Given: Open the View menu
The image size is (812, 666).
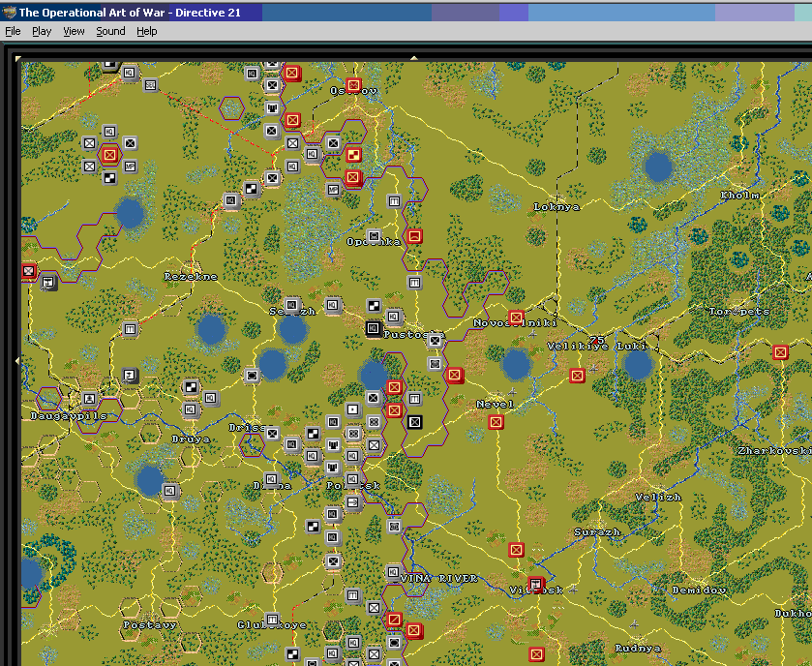Looking at the screenshot, I should coord(74,31).
